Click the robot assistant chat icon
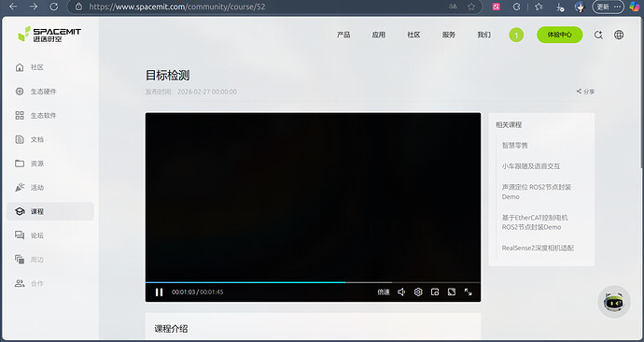 tap(614, 302)
